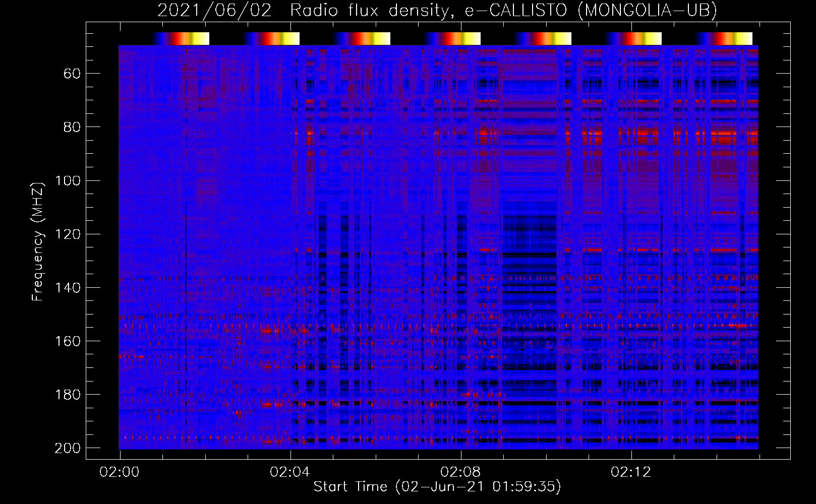
Task: Select the "Frequency (MHZ)" axis label
Action: [37, 242]
